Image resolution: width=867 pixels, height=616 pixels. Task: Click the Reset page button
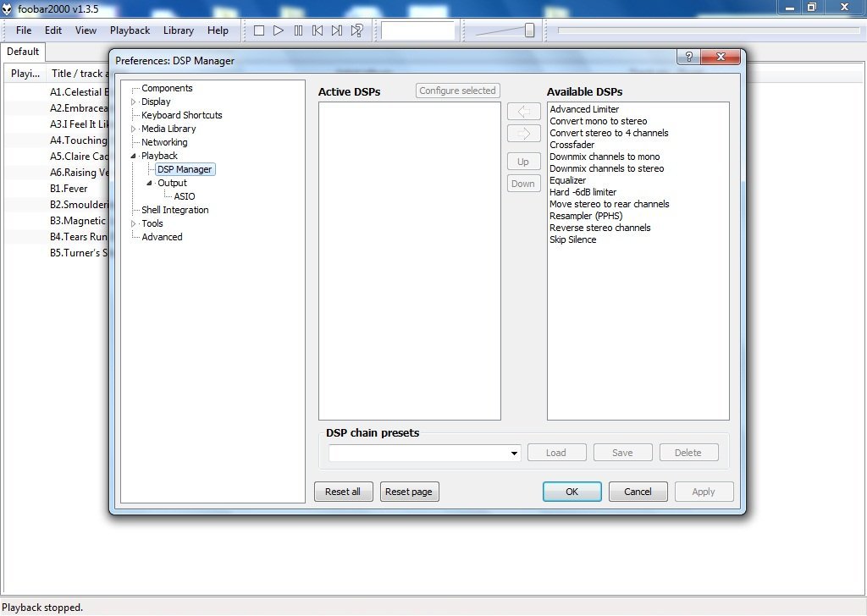pos(409,492)
